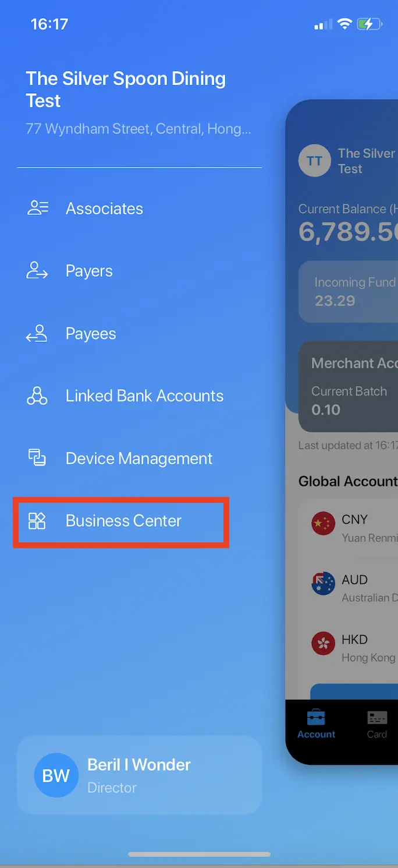The image size is (398, 868).
Task: Tap The Silver Spoon Dining Test title
Action: 126,90
